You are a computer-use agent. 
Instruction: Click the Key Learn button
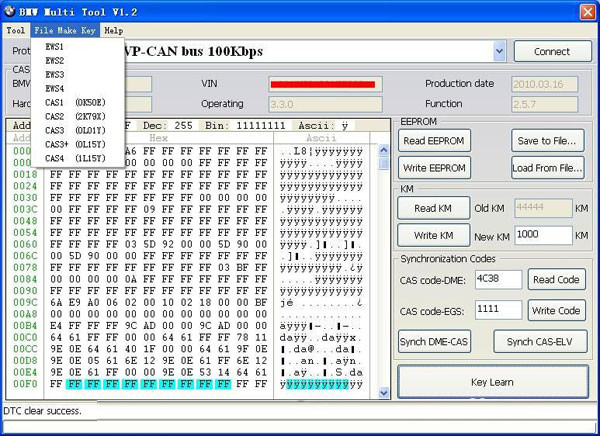click(x=492, y=382)
